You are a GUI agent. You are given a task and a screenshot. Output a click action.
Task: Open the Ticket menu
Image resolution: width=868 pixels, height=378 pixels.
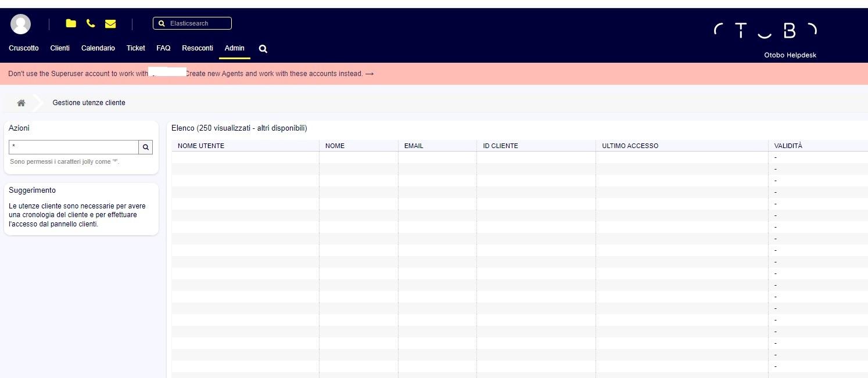[x=136, y=48]
